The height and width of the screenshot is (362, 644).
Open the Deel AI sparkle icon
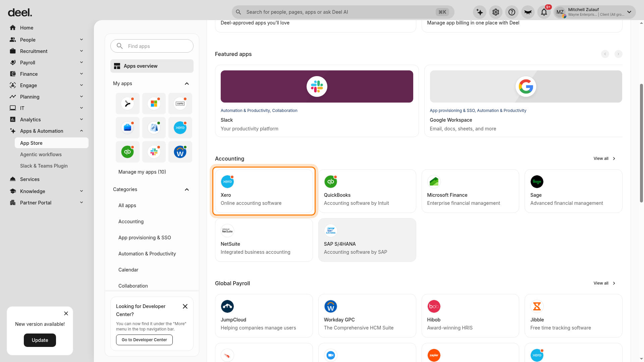[x=480, y=12]
